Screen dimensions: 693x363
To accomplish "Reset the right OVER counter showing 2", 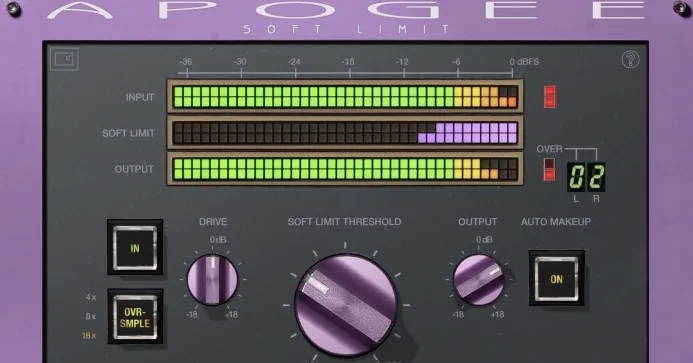I will point(596,177).
